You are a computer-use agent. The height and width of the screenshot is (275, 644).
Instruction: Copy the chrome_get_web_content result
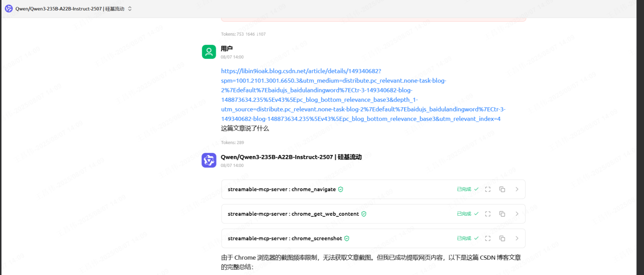coord(502,214)
